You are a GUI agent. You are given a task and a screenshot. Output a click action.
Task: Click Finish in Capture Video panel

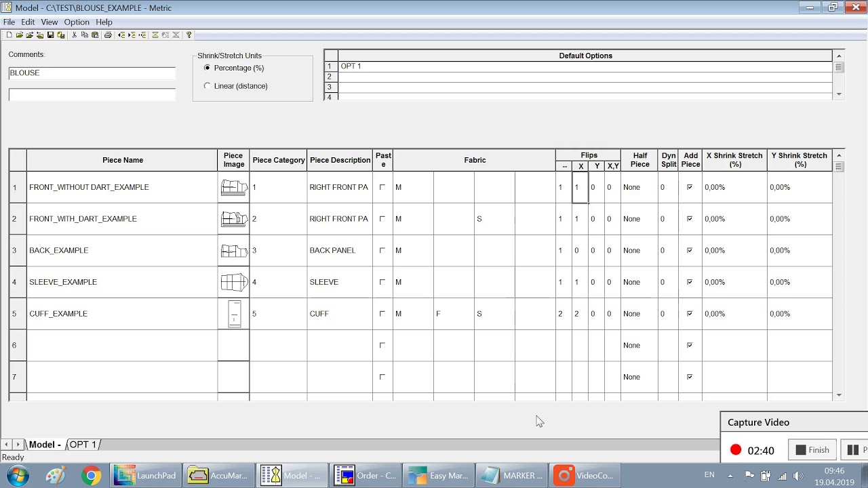pyautogui.click(x=812, y=450)
